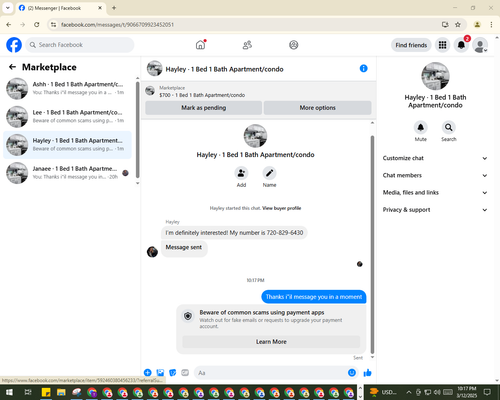Image resolution: width=500 pixels, height=400 pixels.
Task: Expand Privacy & support section
Action: 435,210
